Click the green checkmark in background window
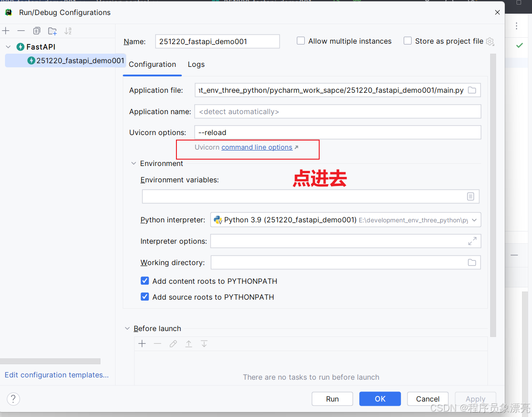 pyautogui.click(x=519, y=45)
